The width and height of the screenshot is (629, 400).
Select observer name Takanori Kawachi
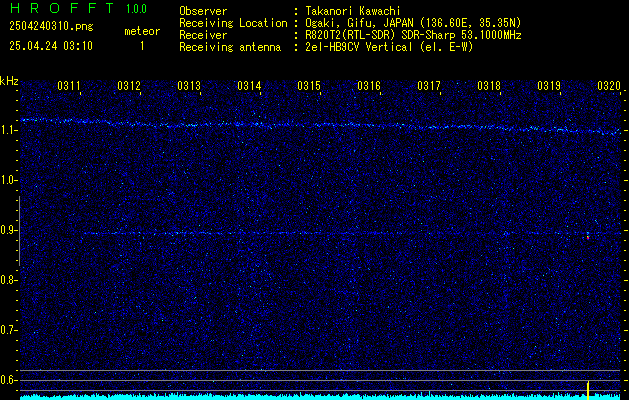353,11
